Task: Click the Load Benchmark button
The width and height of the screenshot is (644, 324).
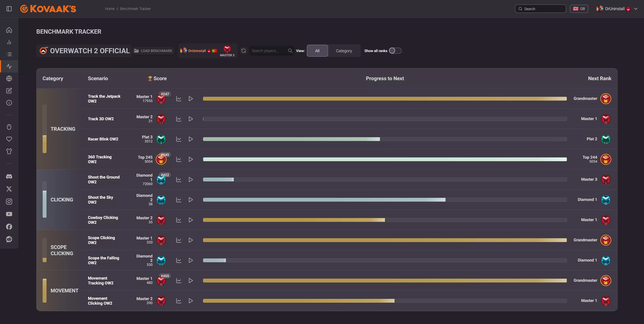Action: 153,51
